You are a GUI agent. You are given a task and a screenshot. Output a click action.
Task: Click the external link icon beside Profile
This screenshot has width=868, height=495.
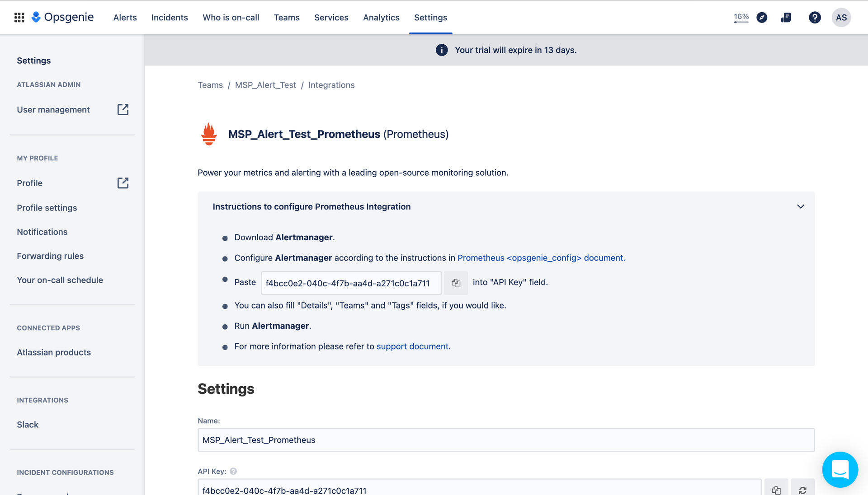click(x=123, y=183)
